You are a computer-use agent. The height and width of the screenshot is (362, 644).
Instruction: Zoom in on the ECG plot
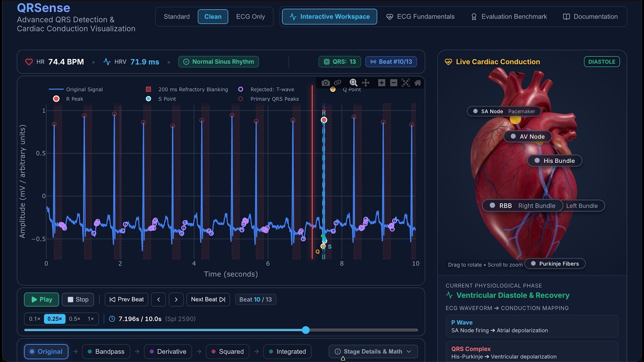[x=382, y=83]
